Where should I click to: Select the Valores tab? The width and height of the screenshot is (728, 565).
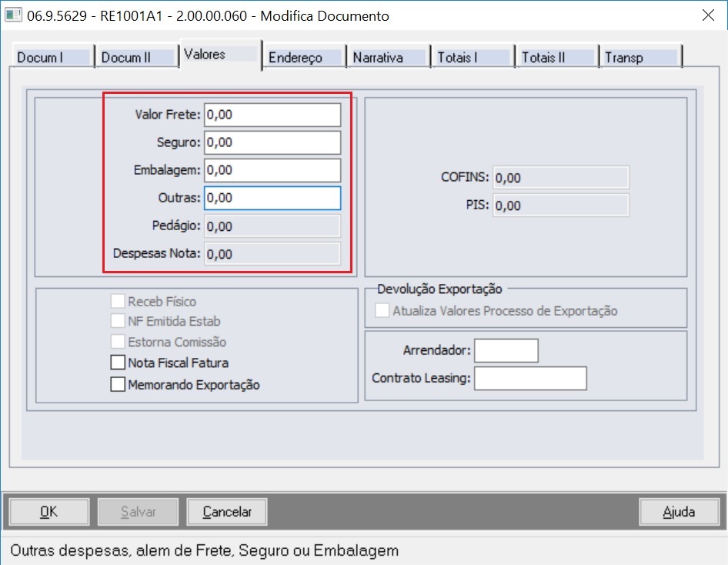221,54
